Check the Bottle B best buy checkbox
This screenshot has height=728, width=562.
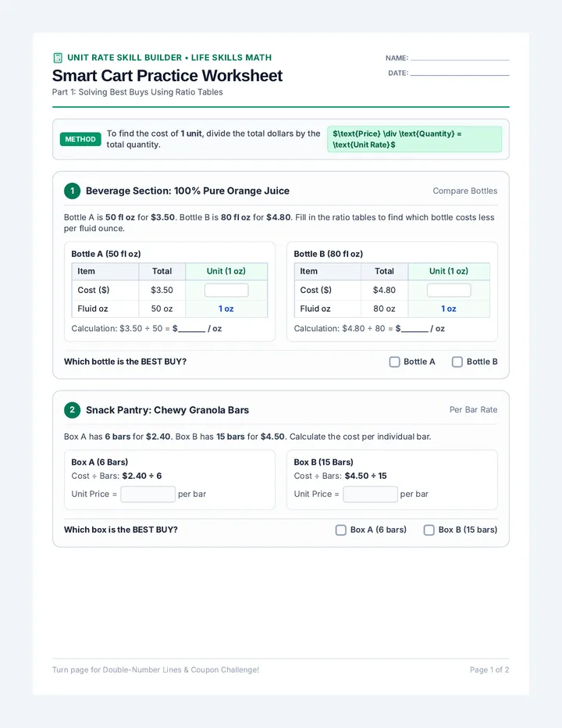pyautogui.click(x=457, y=362)
